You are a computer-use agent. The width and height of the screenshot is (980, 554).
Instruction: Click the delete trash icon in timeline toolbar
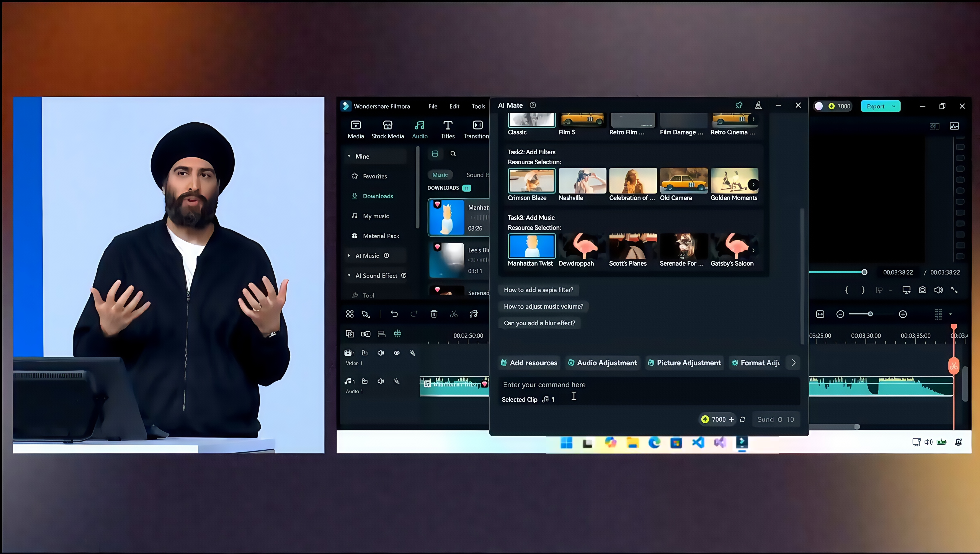coord(434,314)
